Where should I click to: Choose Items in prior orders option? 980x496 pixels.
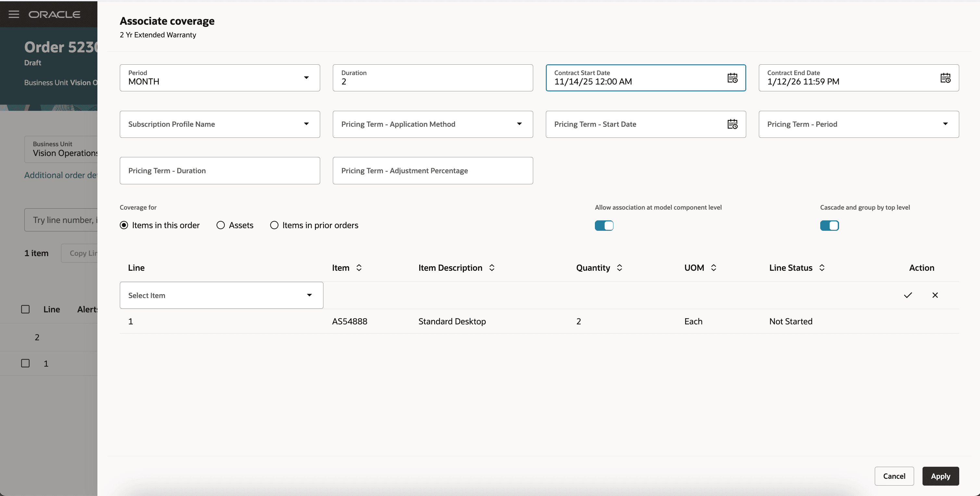pyautogui.click(x=274, y=225)
